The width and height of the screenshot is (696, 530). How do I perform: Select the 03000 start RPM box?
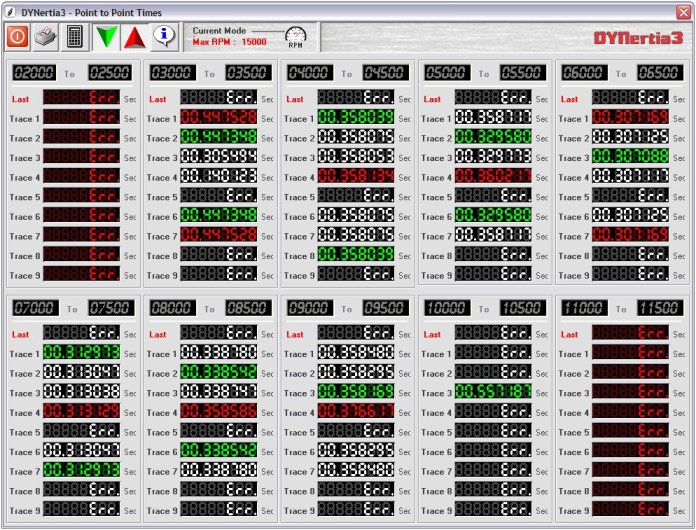tap(172, 73)
